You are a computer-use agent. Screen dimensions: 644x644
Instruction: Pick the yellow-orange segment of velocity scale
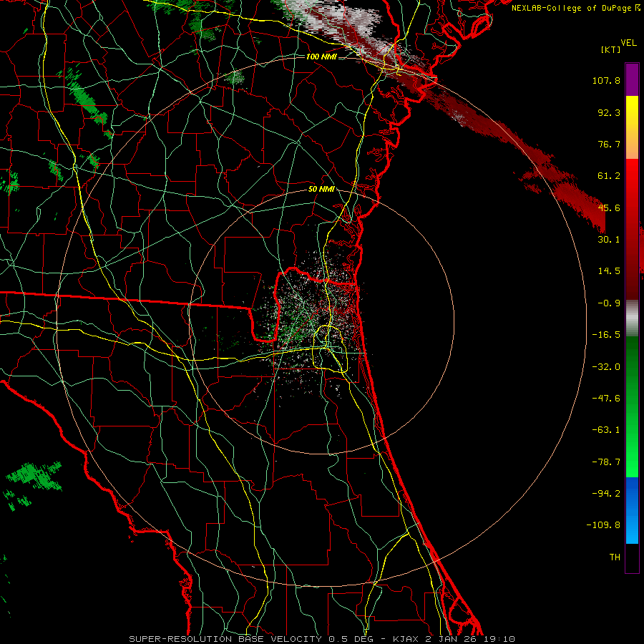click(x=632, y=127)
